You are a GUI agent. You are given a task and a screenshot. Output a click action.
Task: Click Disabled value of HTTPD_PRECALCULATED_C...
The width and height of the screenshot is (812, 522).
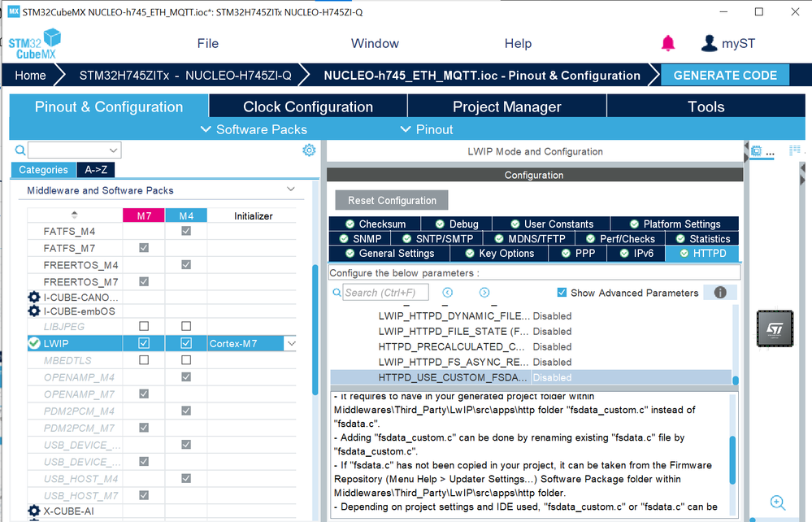[x=552, y=346]
